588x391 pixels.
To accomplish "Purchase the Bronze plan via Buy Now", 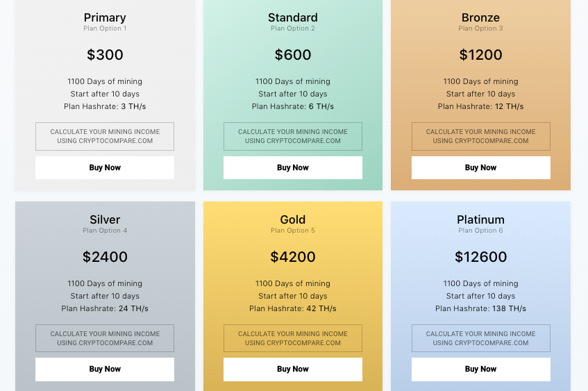I will 480,167.
